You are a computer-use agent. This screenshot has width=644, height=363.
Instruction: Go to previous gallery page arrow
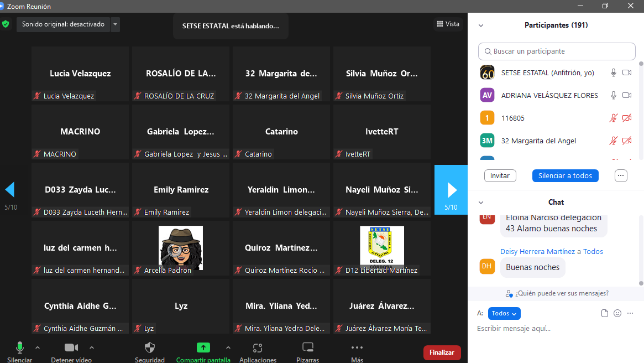[x=11, y=189]
